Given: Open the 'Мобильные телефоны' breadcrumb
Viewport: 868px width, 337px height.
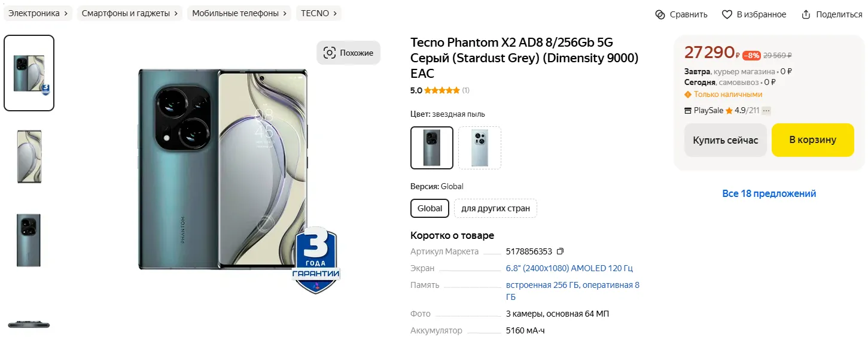Looking at the screenshot, I should [239, 13].
